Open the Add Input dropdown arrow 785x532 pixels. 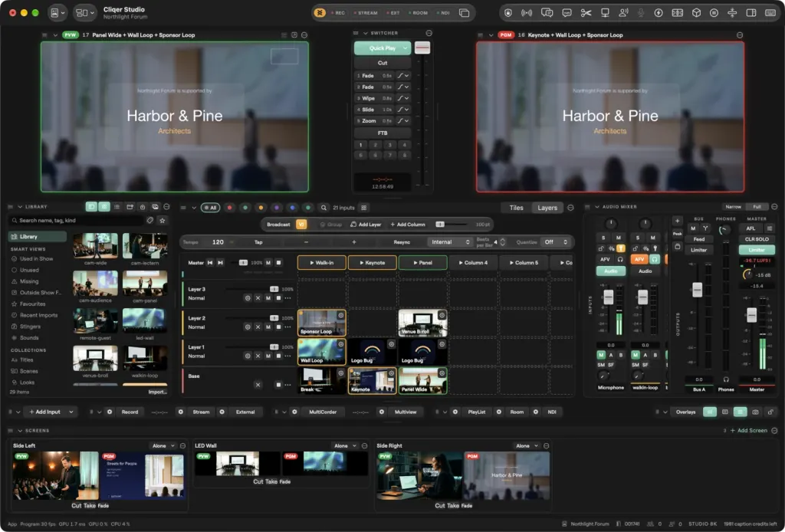click(71, 412)
